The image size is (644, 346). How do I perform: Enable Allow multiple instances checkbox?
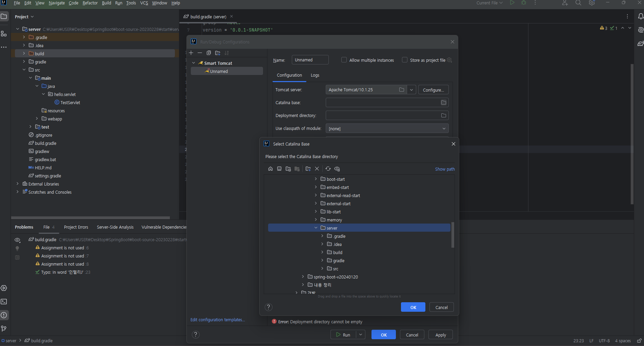[x=344, y=60]
